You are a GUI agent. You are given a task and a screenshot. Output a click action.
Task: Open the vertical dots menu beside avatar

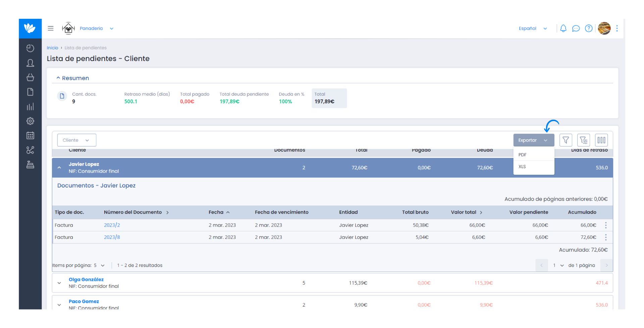[x=617, y=29]
